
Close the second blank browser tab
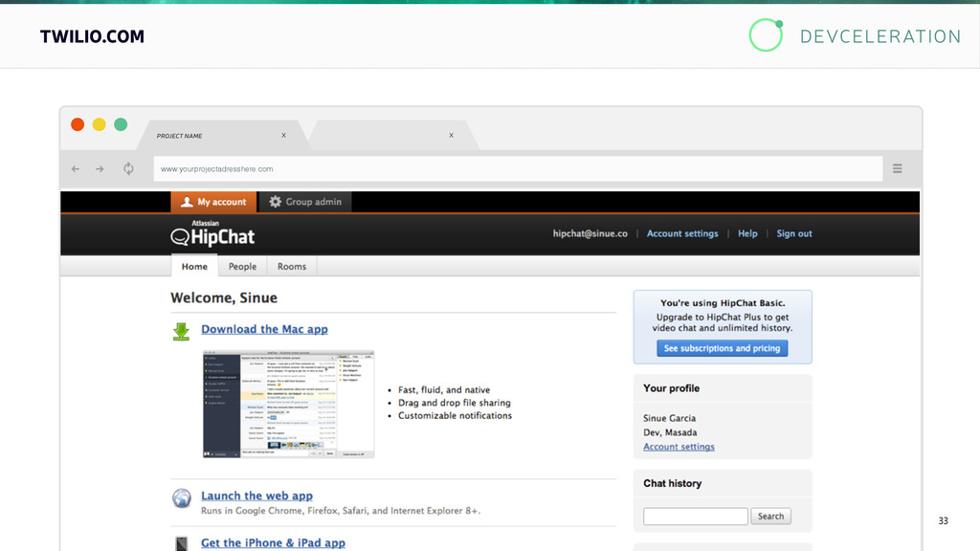click(x=452, y=135)
